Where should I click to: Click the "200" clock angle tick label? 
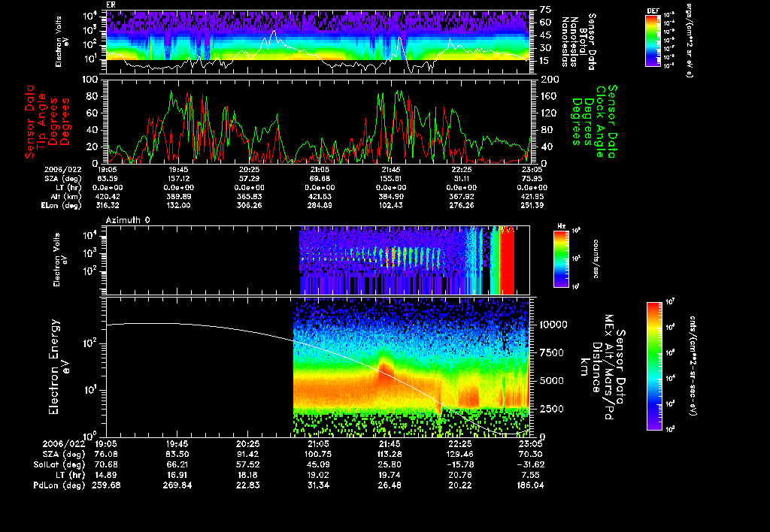[548, 79]
